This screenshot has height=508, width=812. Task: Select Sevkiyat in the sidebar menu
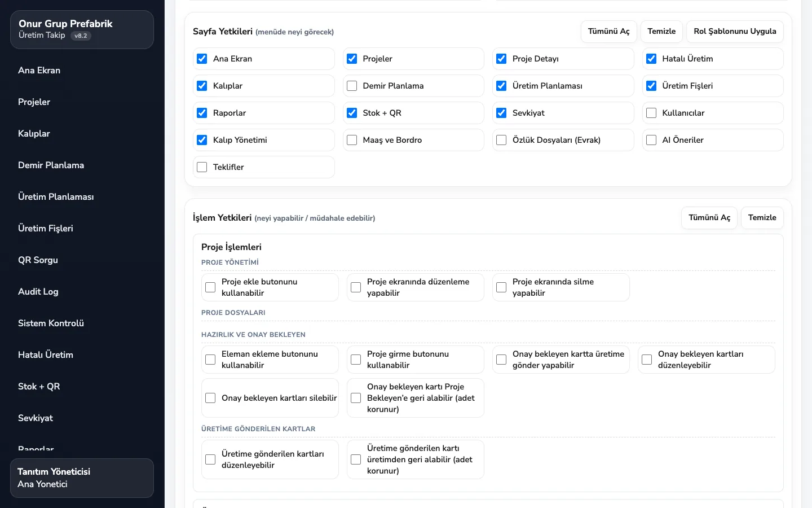point(82,418)
